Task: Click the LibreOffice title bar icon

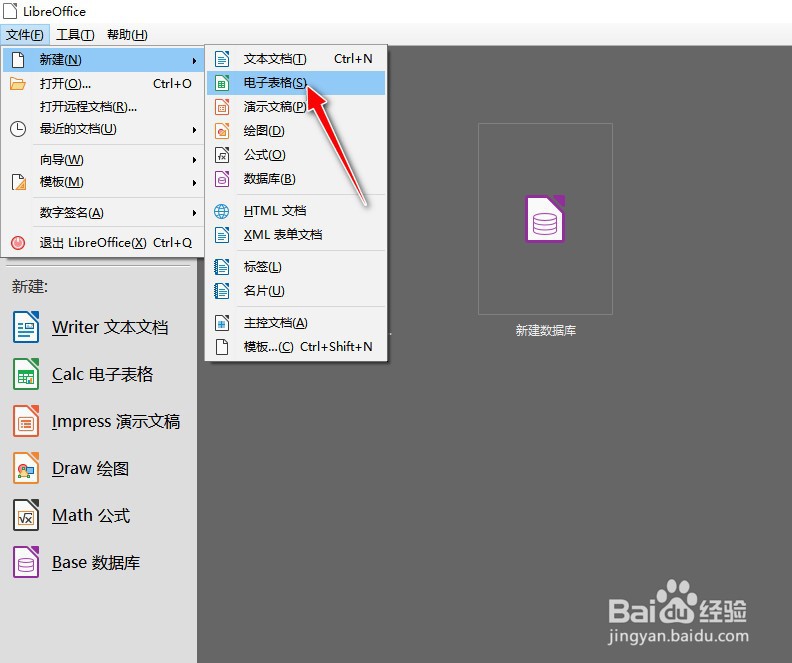Action: click(10, 11)
